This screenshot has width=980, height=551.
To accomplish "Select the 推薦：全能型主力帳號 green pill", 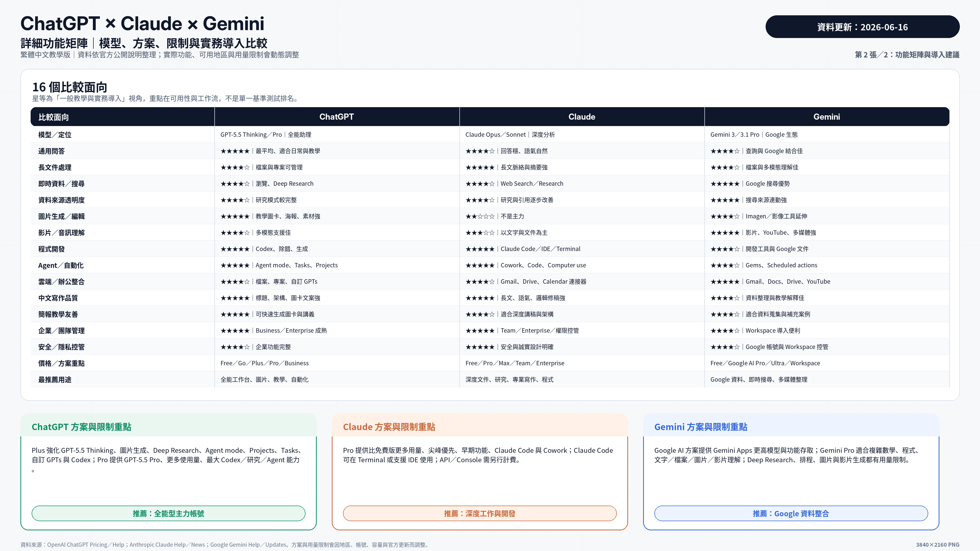I will point(168,513).
